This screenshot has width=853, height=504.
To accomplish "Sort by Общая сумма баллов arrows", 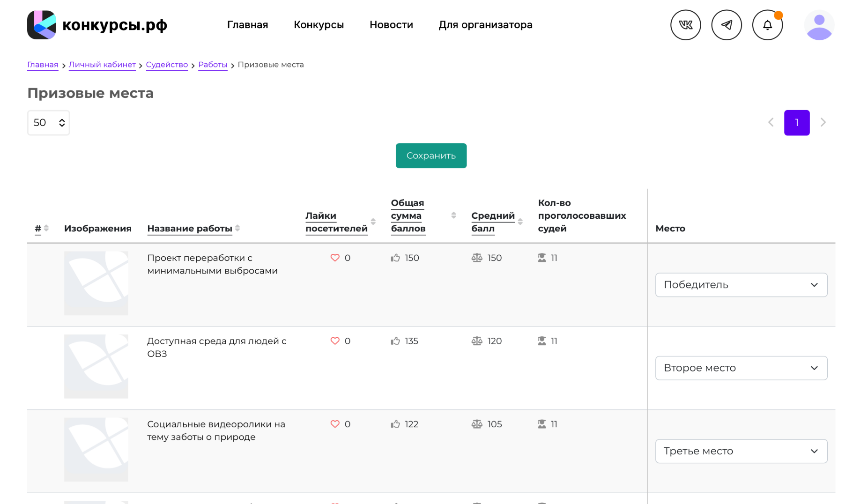I will click(453, 215).
